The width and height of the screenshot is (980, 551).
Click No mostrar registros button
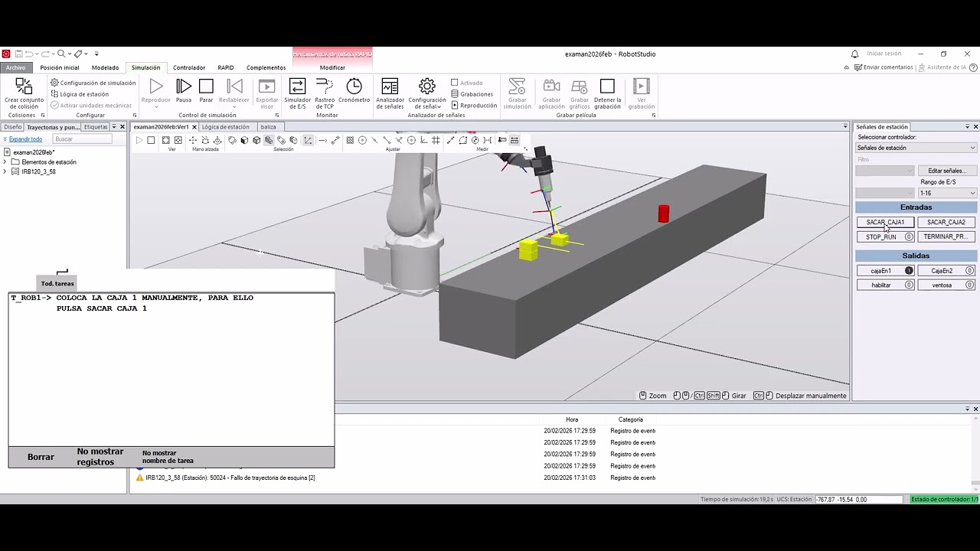[100, 457]
